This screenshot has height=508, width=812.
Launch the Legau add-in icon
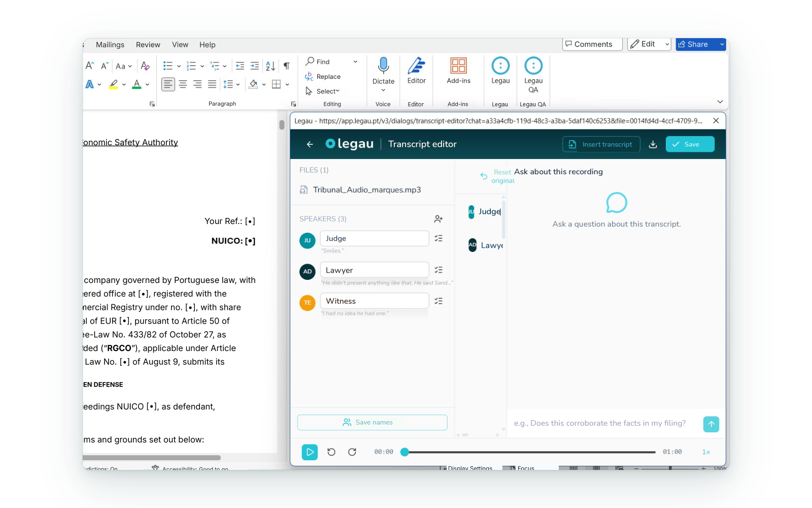coord(500,71)
